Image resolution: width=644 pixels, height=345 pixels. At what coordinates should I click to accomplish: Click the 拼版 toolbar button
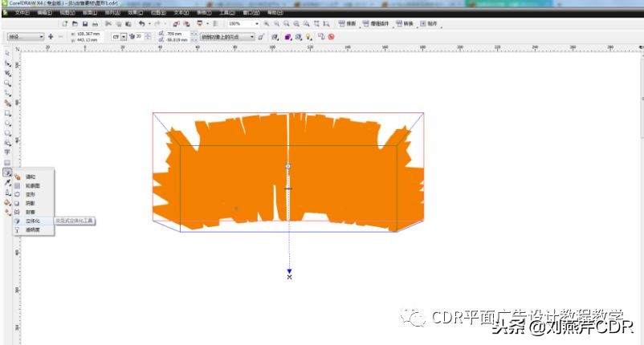pos(347,24)
